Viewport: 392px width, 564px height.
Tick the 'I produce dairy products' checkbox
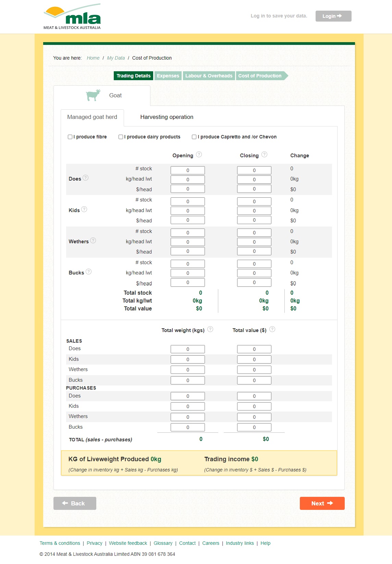click(x=121, y=137)
